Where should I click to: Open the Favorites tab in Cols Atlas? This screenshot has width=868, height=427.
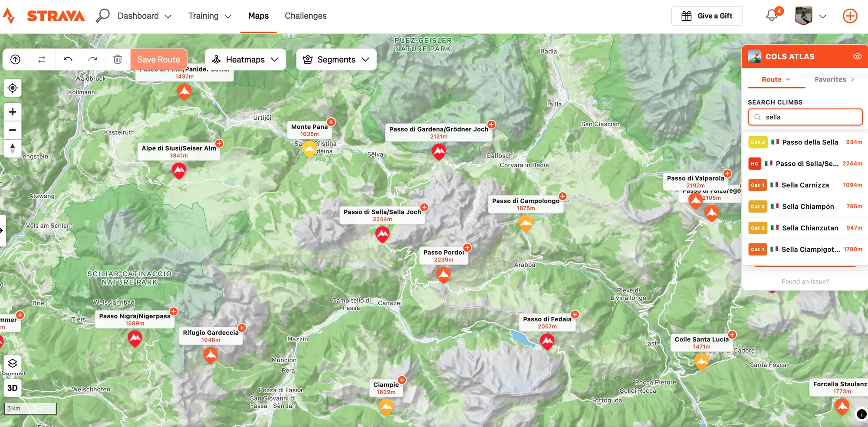pos(834,79)
